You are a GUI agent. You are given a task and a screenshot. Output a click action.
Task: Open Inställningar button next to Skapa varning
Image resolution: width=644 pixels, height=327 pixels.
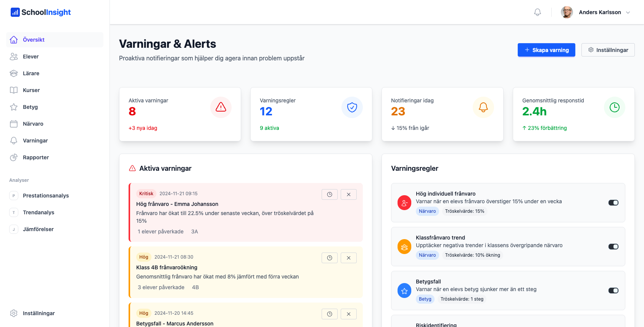pos(608,50)
